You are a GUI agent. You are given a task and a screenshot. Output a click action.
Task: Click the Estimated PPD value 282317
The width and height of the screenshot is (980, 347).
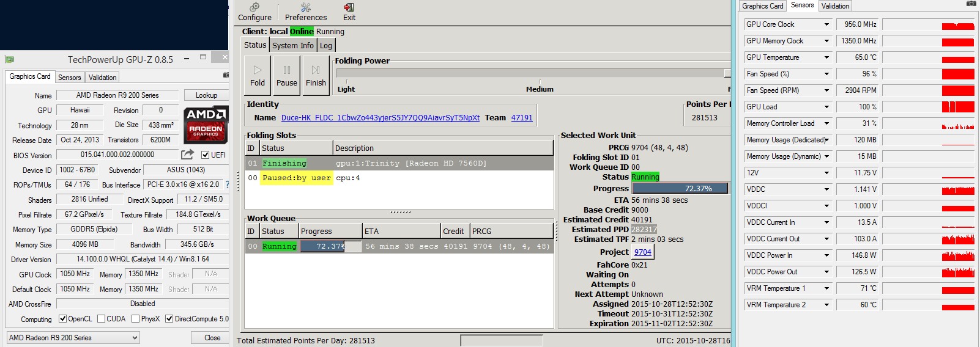(x=644, y=230)
